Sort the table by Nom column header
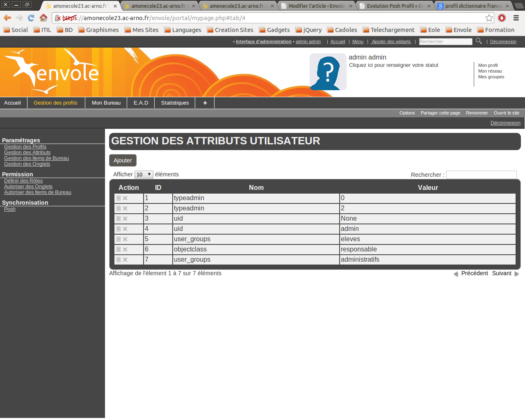 [256, 187]
